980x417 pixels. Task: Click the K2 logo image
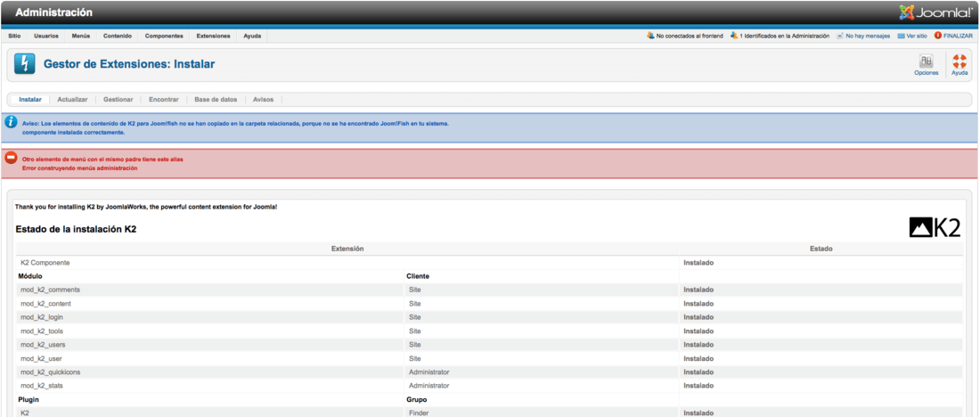click(x=935, y=227)
